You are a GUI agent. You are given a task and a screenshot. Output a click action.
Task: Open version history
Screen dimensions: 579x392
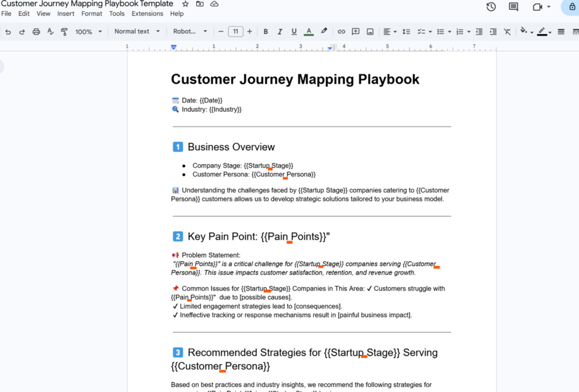491,7
